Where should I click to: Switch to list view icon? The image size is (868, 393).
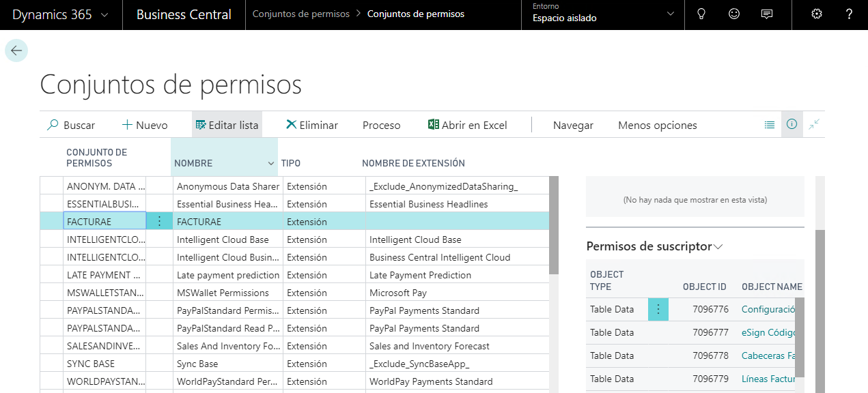(x=770, y=125)
